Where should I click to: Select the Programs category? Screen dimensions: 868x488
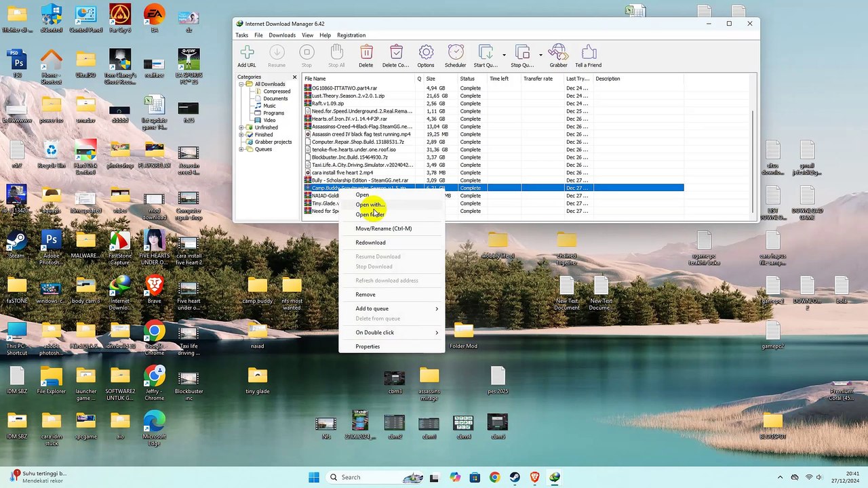[274, 113]
